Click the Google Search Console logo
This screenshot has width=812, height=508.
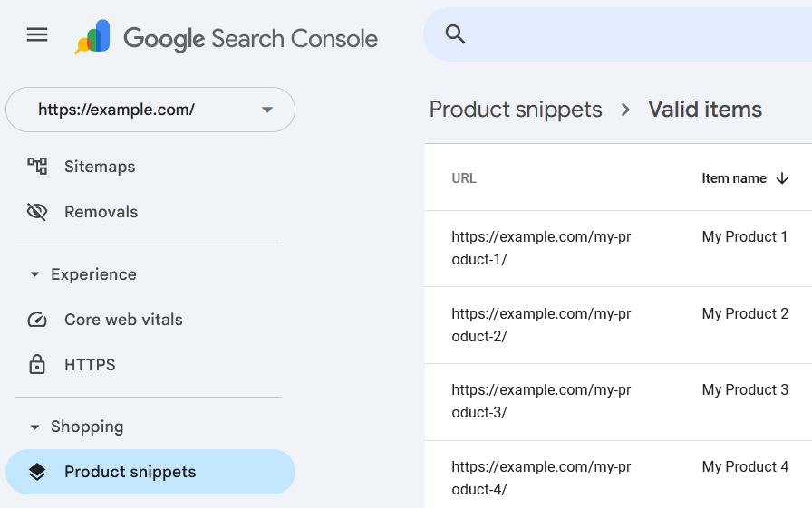[92, 37]
